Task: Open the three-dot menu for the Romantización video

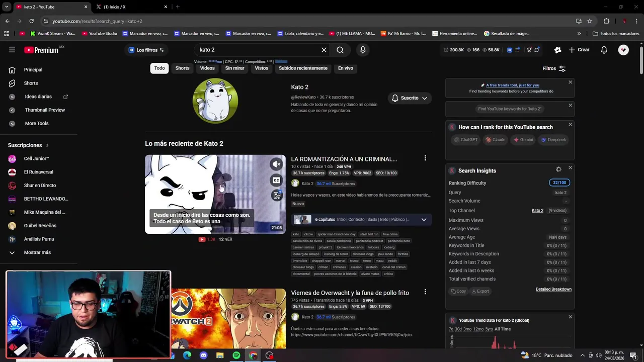Action: click(425, 158)
